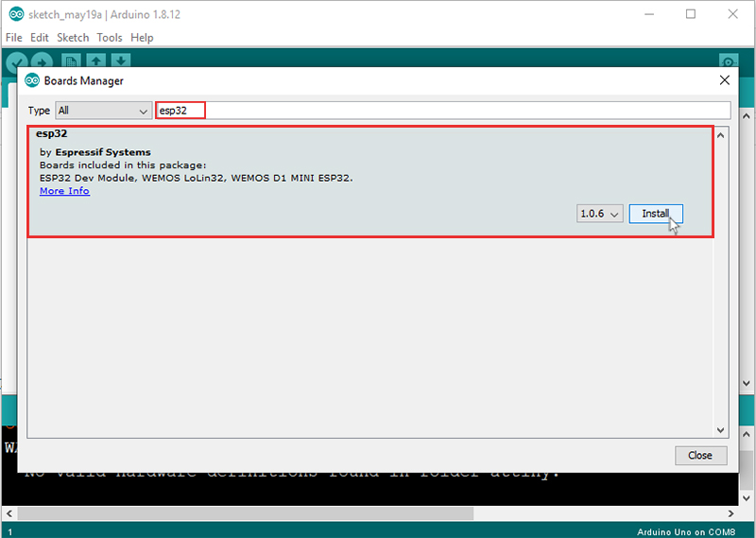Install the esp32 board package
The height and width of the screenshot is (538, 756).
click(x=656, y=214)
